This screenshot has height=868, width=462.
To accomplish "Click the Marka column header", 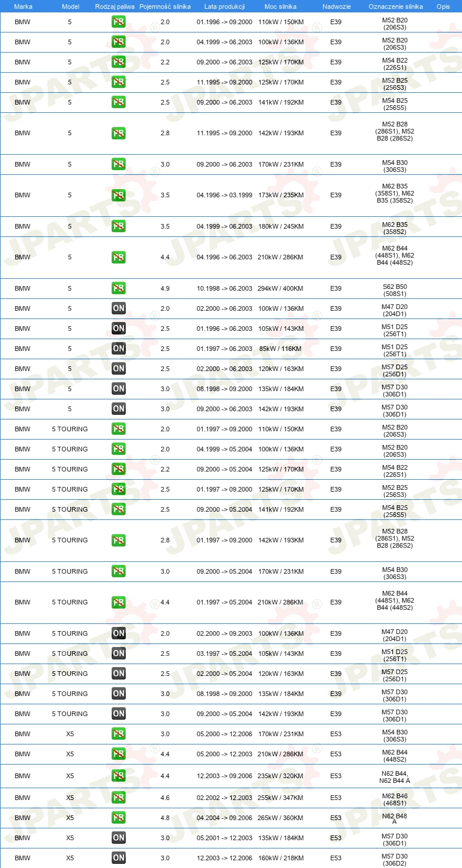I will pyautogui.click(x=23, y=6).
